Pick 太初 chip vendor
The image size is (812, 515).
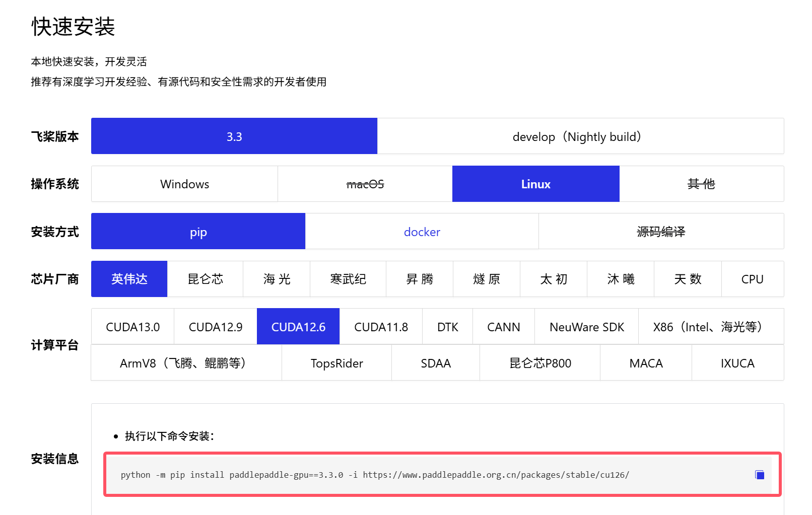coord(554,279)
